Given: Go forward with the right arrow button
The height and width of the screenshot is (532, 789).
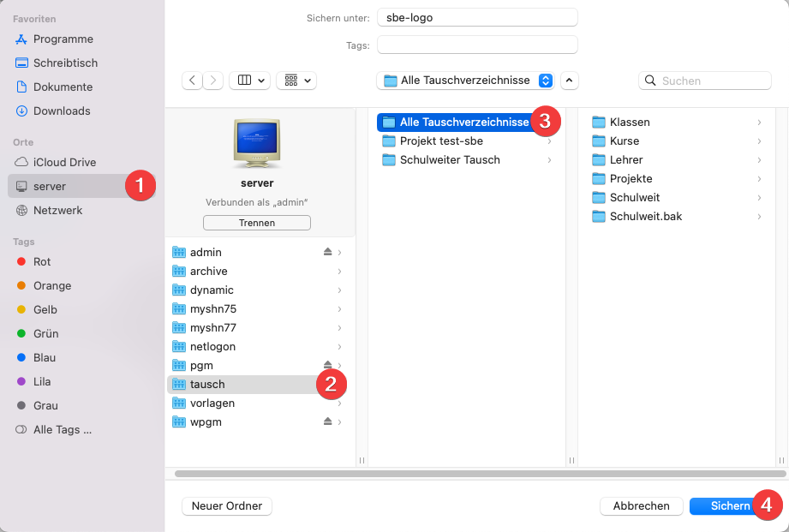Looking at the screenshot, I should [x=213, y=81].
